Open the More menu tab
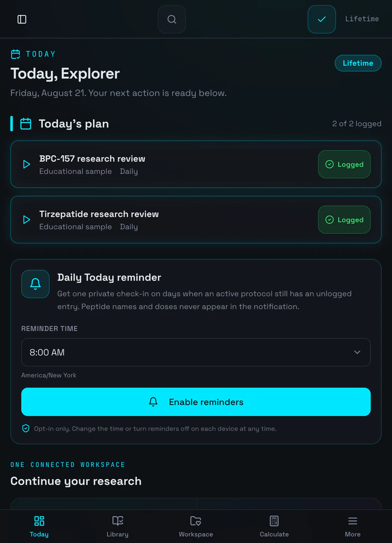Screen dimensions: 392x543 (x=352, y=526)
